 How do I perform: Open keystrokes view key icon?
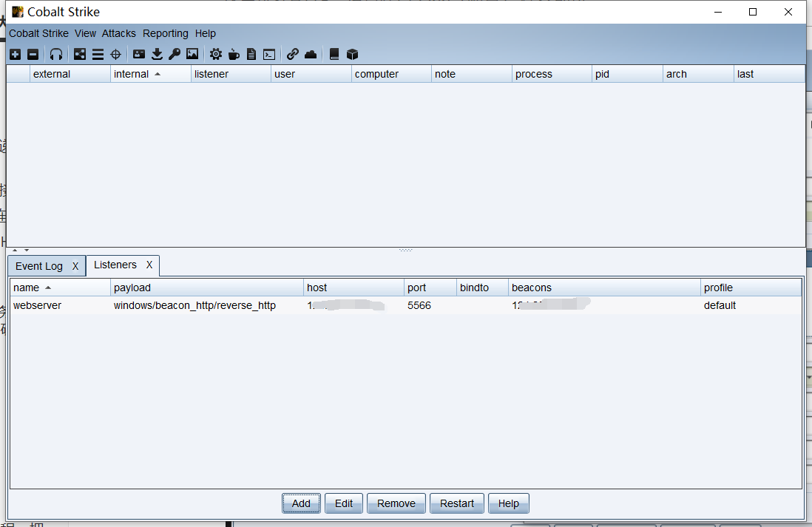[175, 54]
